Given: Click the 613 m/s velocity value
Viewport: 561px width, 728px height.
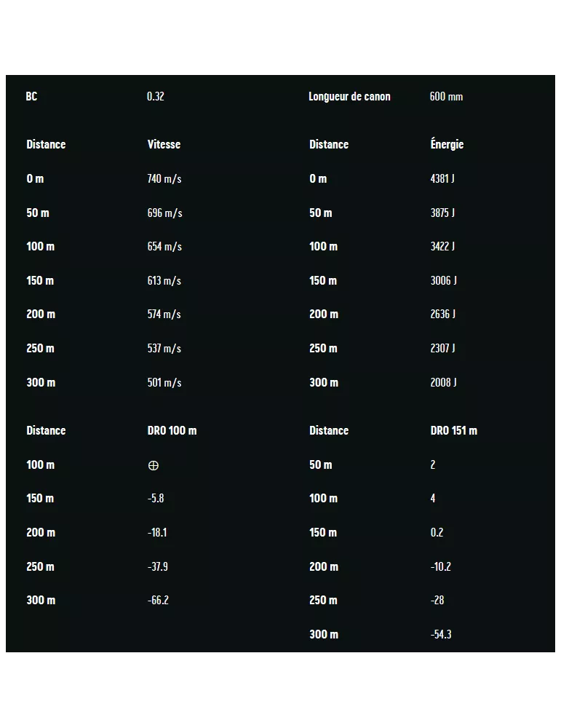Looking at the screenshot, I should click(x=164, y=280).
